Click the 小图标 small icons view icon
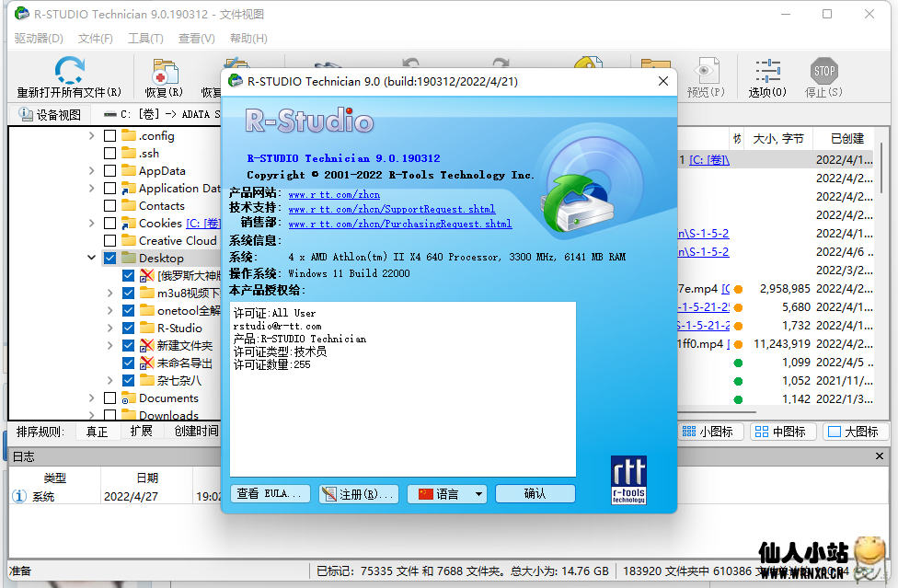Viewport: 898px width, 588px height. click(689, 432)
